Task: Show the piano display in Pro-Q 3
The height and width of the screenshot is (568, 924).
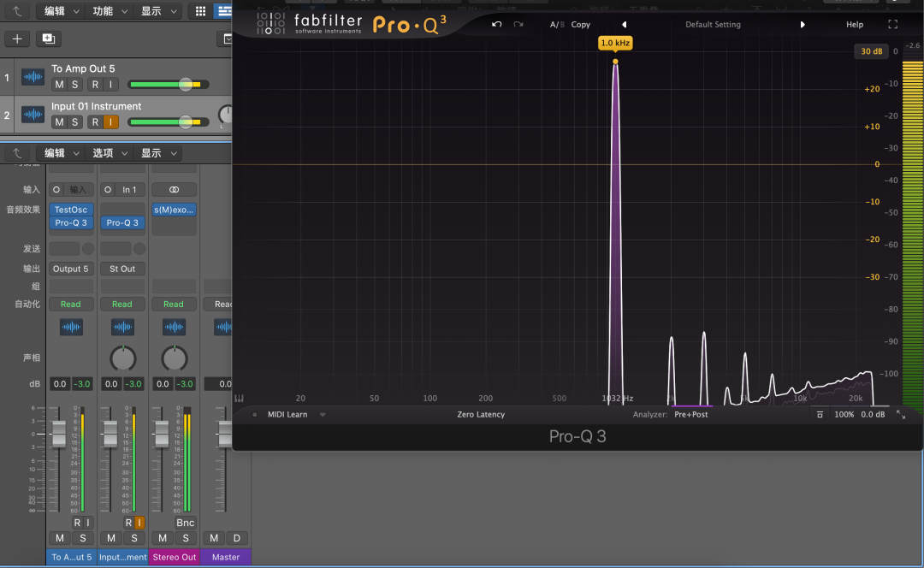Action: click(240, 399)
